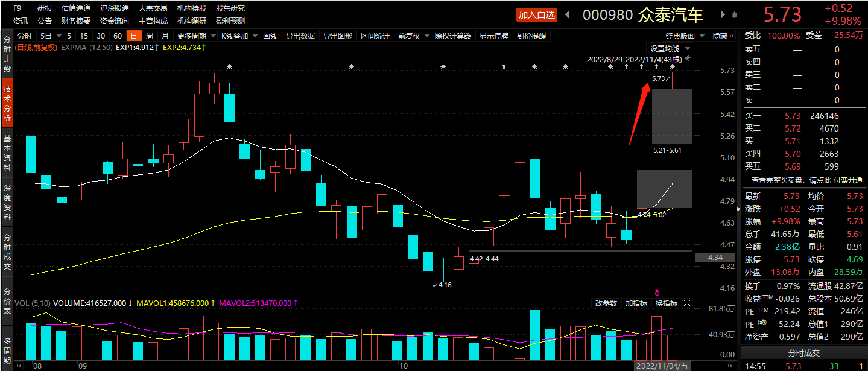Select the 日 daily K-line period
Viewport: 868px width, 371px height.
coord(134,36)
